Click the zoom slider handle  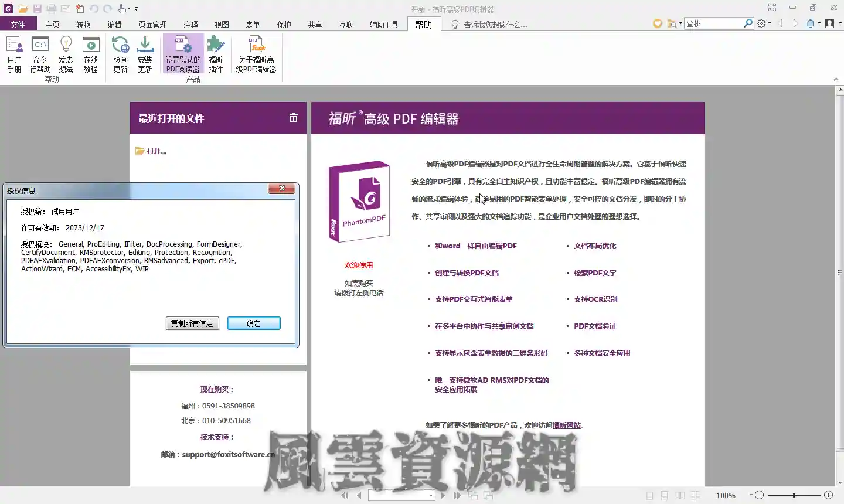coord(794,495)
